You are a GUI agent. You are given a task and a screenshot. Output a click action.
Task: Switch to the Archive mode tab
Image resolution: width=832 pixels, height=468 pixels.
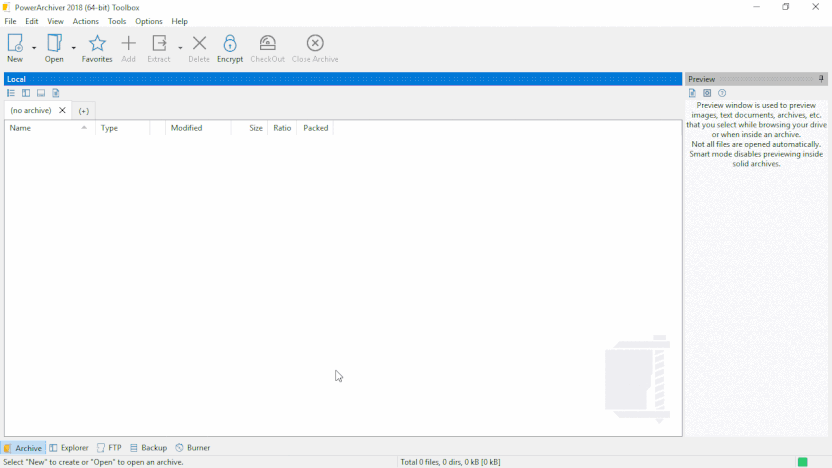(x=23, y=448)
